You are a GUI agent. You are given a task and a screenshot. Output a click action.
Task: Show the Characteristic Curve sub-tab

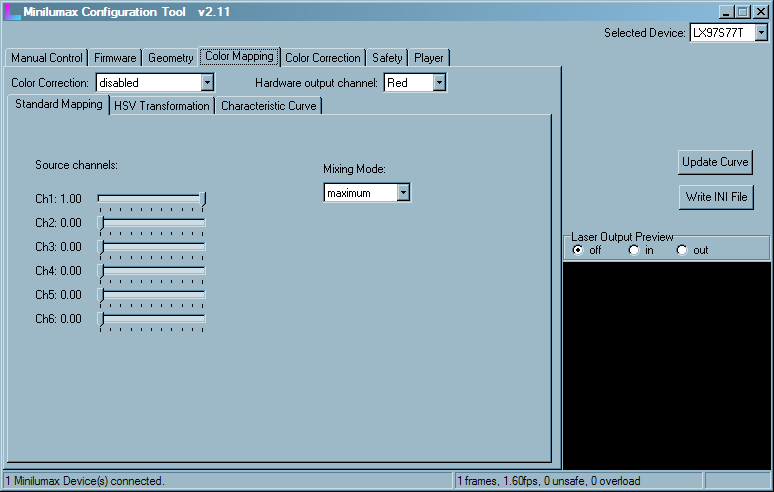tap(268, 106)
